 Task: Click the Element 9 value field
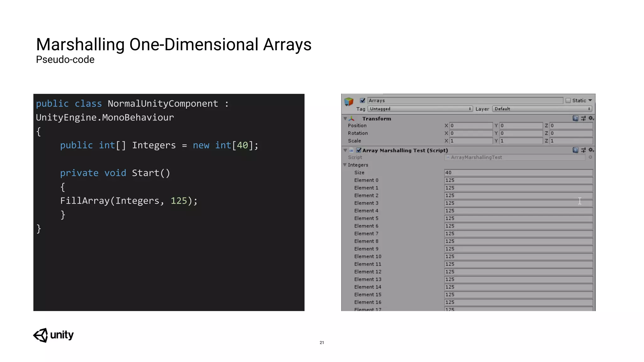pos(519,249)
